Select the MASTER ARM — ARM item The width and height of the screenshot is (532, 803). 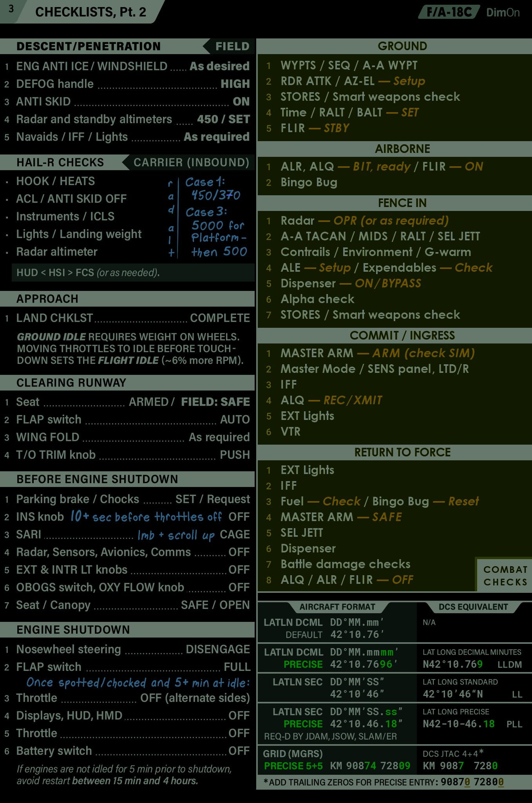coord(377,353)
